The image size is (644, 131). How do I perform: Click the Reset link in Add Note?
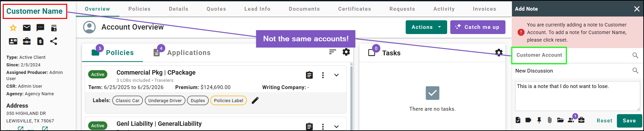pyautogui.click(x=604, y=121)
